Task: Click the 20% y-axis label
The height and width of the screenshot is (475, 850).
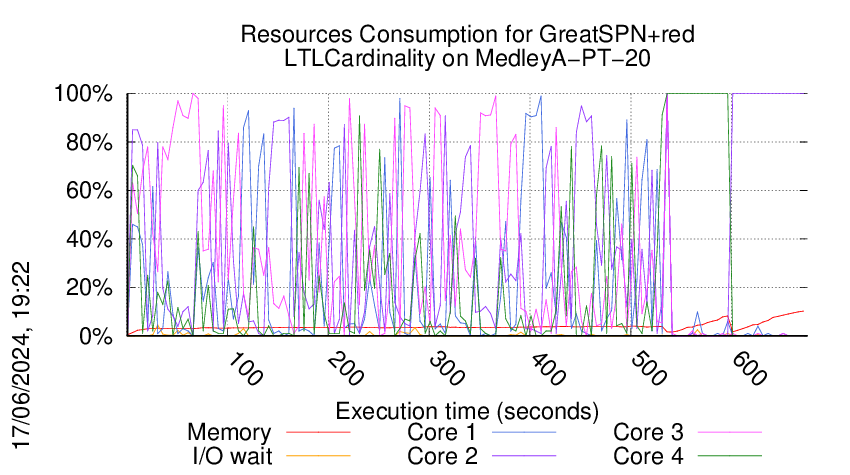Action: pos(89,287)
